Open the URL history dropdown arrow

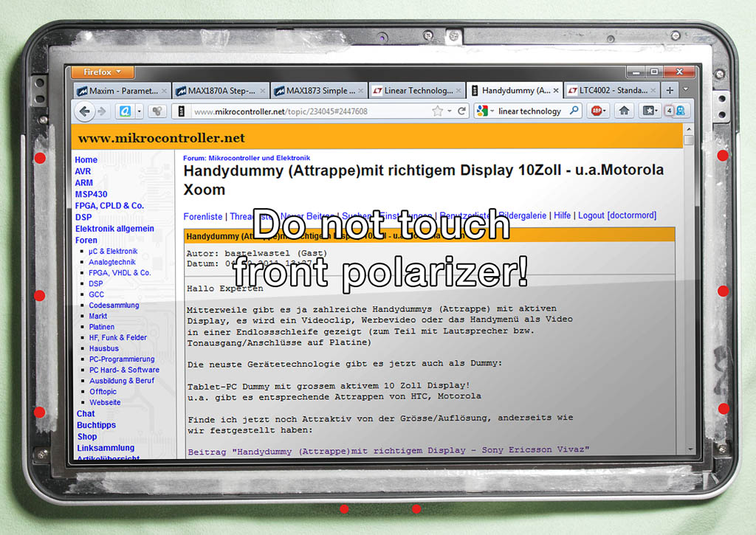coord(450,111)
